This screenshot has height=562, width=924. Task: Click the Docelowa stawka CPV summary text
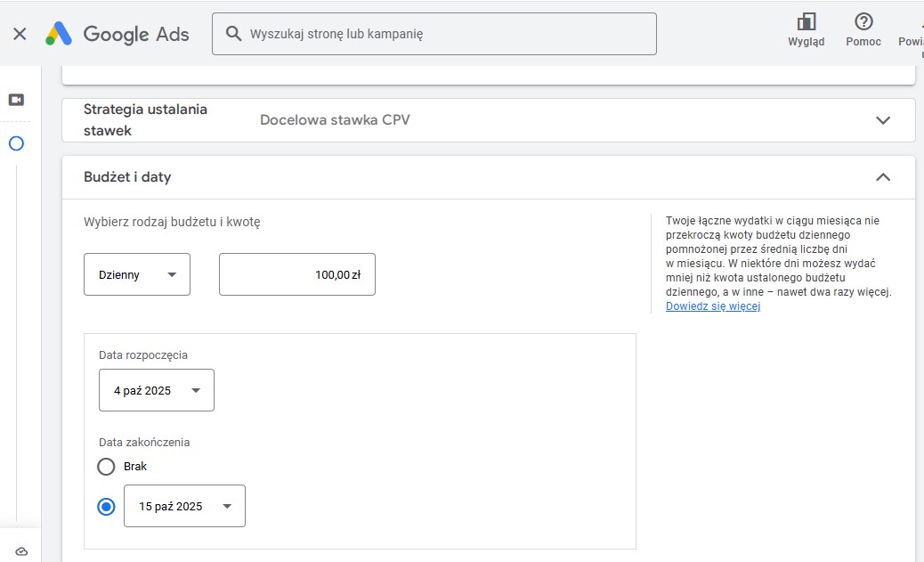pos(335,120)
